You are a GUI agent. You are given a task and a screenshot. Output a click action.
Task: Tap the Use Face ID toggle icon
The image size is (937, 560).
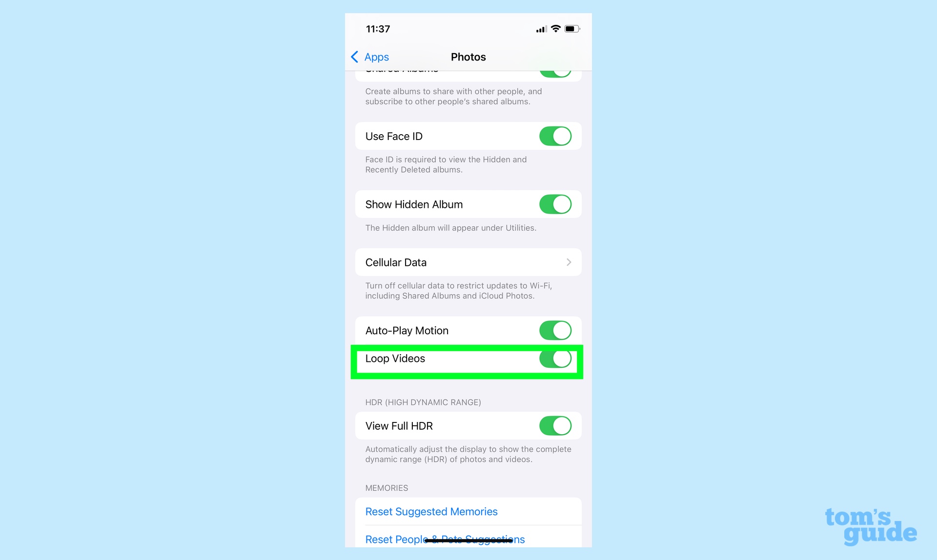[x=555, y=136]
